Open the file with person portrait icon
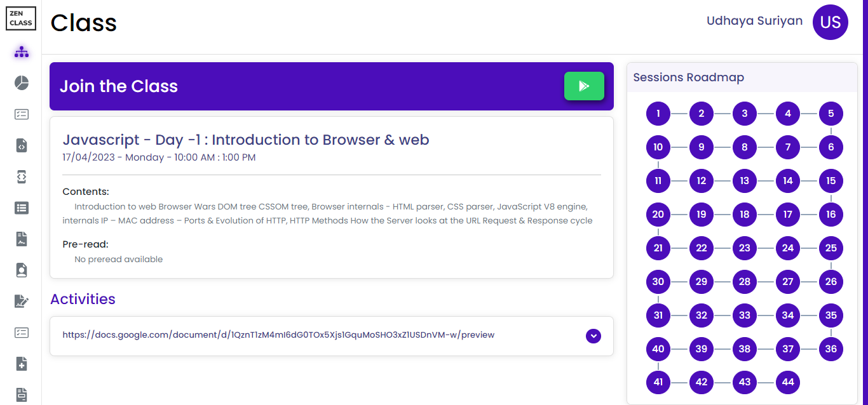The image size is (868, 405). (x=22, y=270)
